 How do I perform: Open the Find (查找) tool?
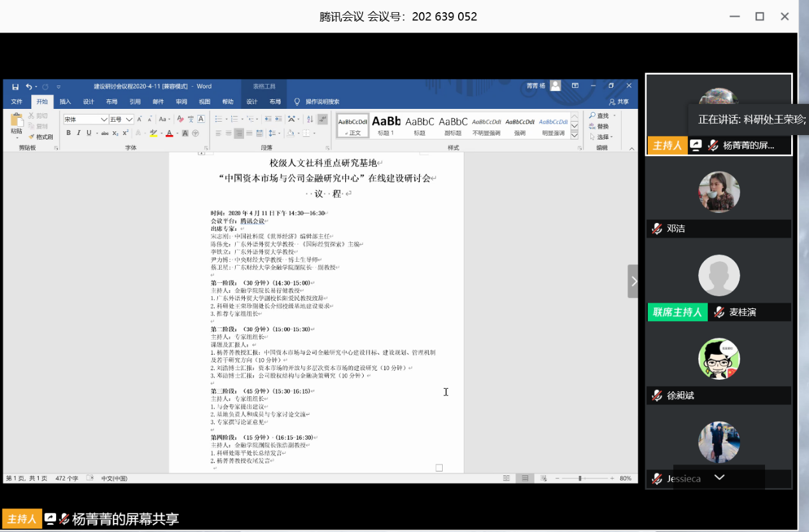[x=601, y=115]
